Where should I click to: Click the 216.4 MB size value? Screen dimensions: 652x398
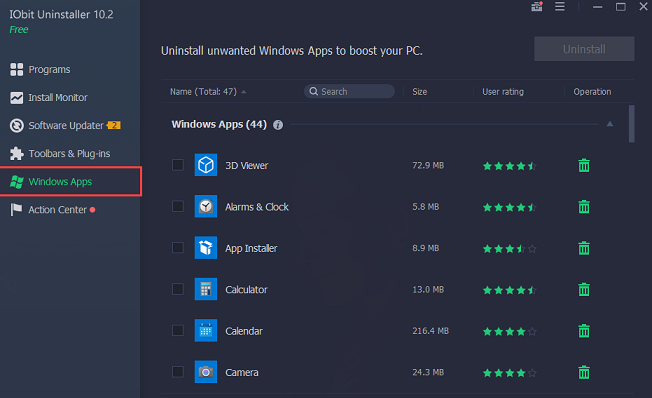coord(430,331)
